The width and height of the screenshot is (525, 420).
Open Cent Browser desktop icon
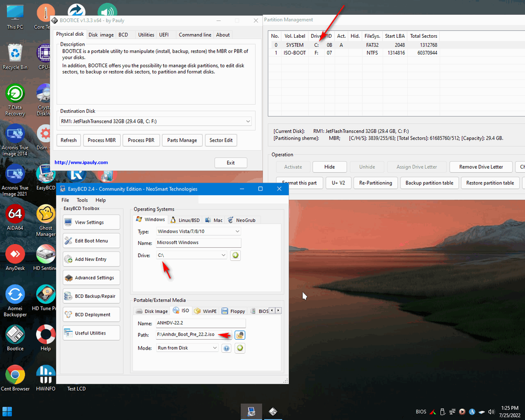tap(15, 379)
